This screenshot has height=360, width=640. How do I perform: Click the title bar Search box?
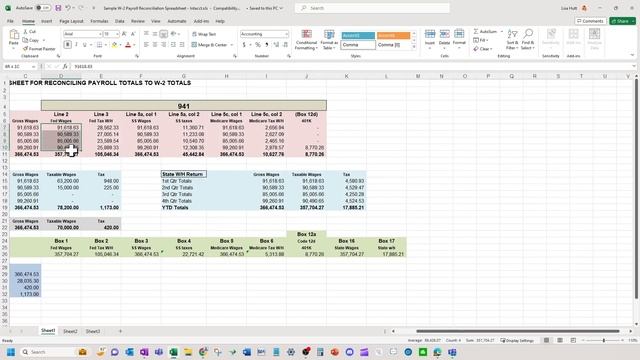[372, 8]
